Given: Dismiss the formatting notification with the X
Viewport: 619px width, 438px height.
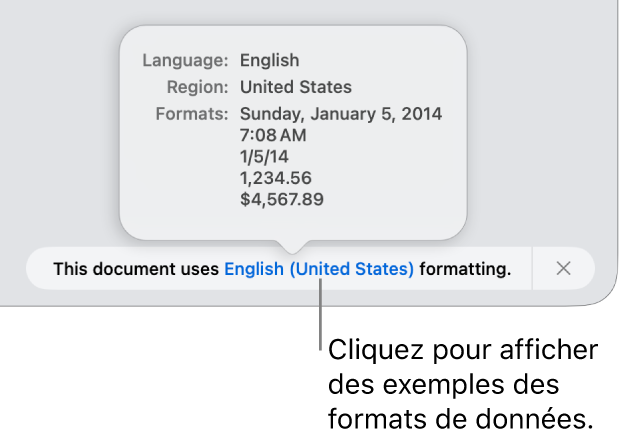Looking at the screenshot, I should tap(563, 268).
